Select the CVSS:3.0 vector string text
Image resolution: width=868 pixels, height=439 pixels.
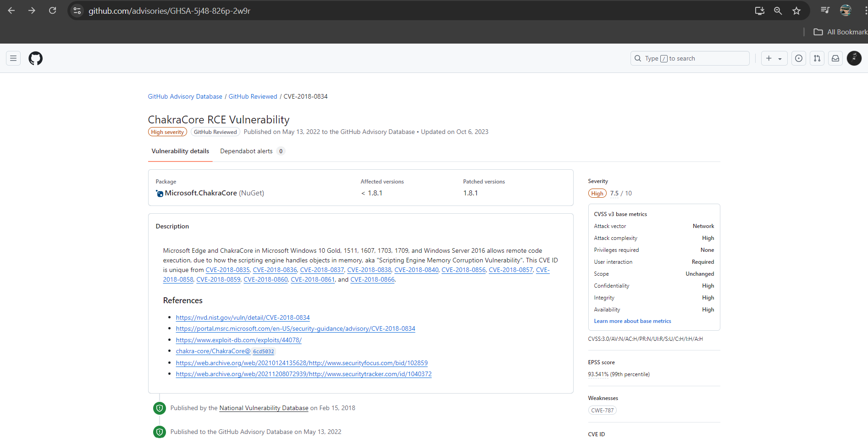[x=645, y=339]
